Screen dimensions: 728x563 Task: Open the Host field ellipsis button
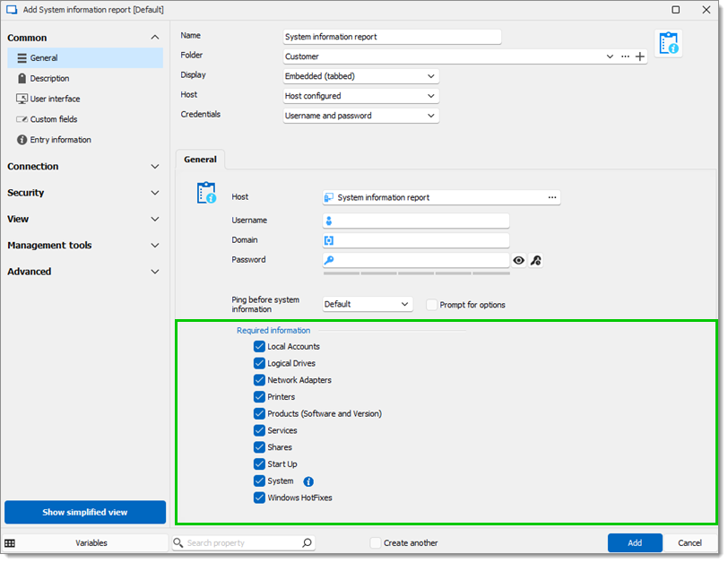pos(552,198)
